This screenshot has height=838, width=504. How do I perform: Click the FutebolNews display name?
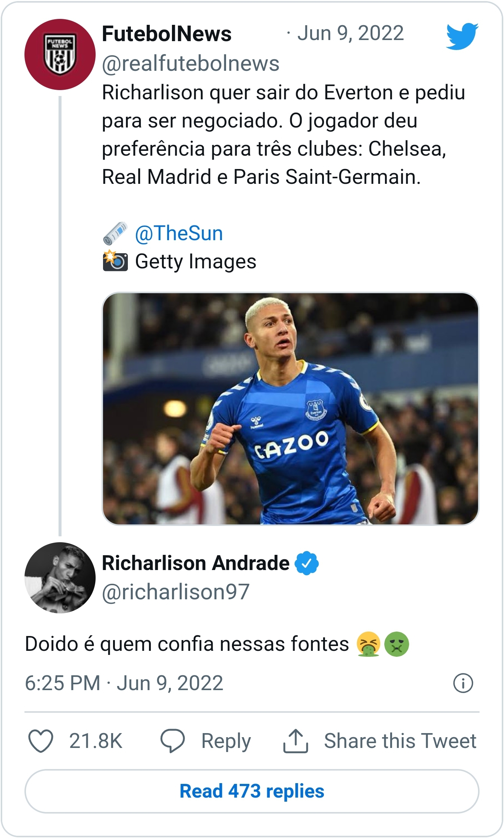coord(167,34)
